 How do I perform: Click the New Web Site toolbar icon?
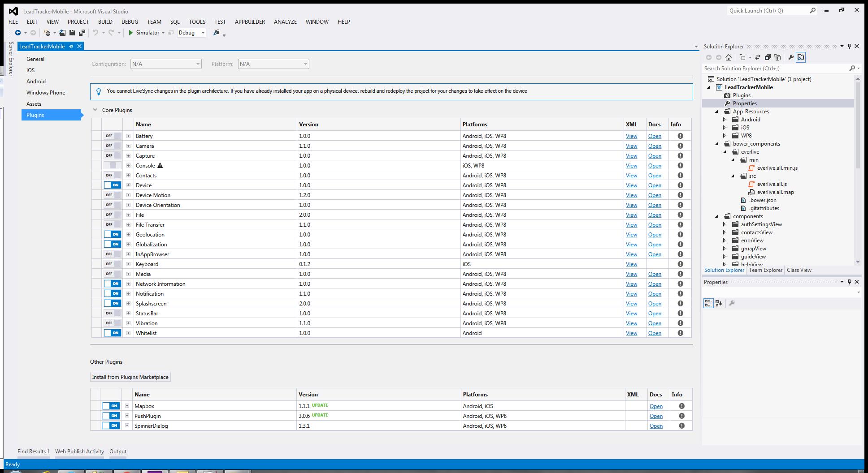(47, 33)
